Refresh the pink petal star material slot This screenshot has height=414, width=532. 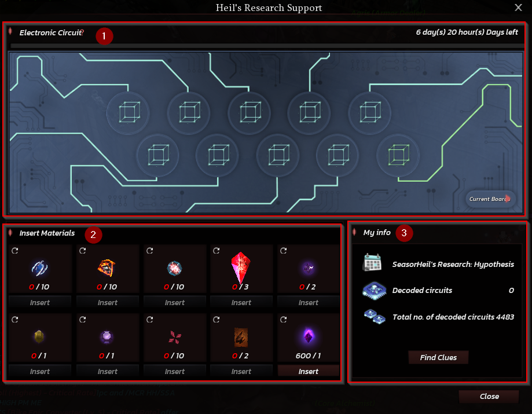(x=149, y=320)
